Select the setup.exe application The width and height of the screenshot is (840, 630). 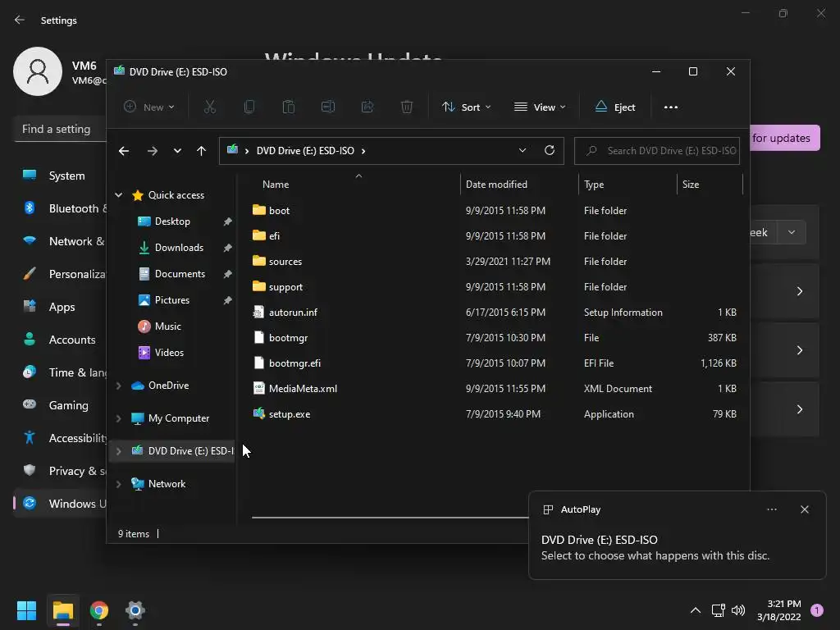click(290, 414)
